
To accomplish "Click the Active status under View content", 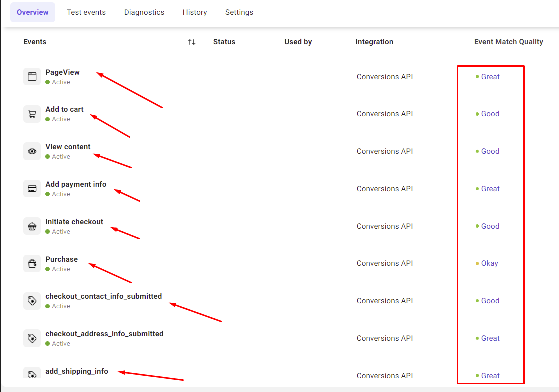I will click(58, 156).
